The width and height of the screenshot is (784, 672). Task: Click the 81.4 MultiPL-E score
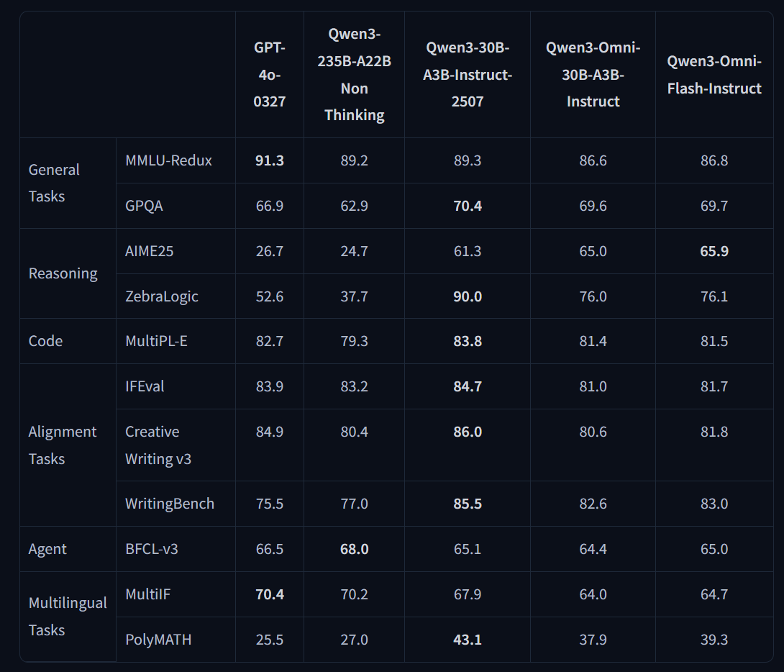(593, 341)
